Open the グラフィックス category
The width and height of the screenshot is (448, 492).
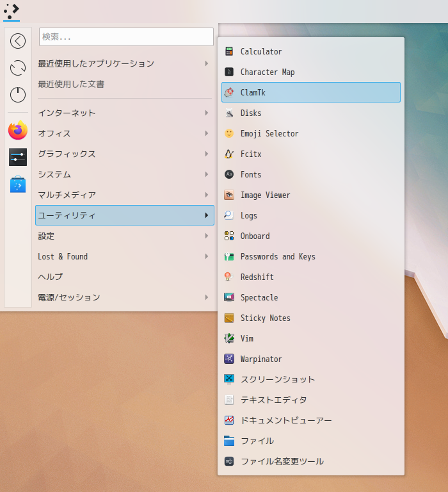125,154
